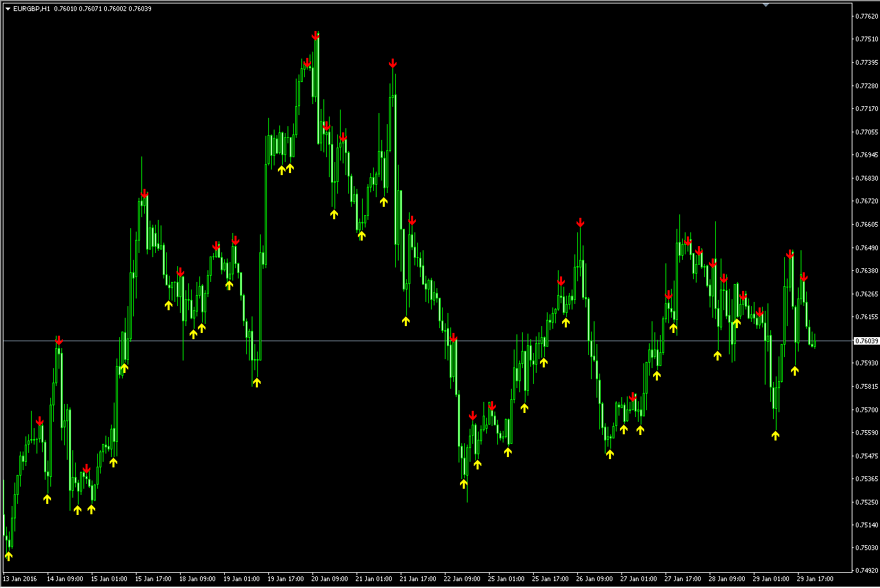Image resolution: width=880 pixels, height=588 pixels.
Task: Click price axis label 0.76945
Action: [x=866, y=155]
